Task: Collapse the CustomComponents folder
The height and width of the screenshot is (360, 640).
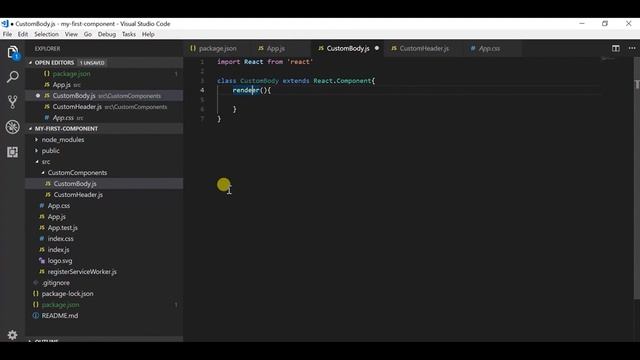Action: click(x=77, y=173)
